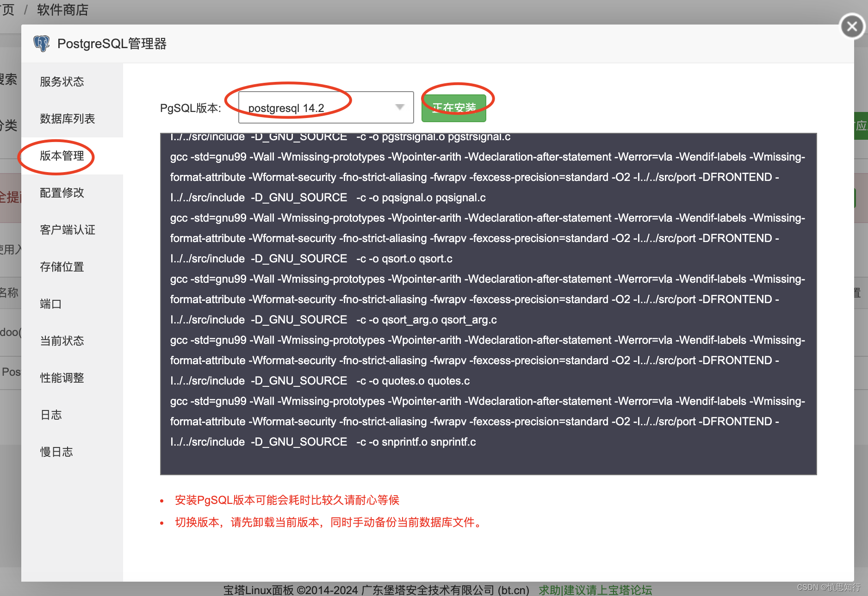Click the 'quotes.o quotes.c' log line
The width and height of the screenshot is (868, 596).
click(x=320, y=381)
